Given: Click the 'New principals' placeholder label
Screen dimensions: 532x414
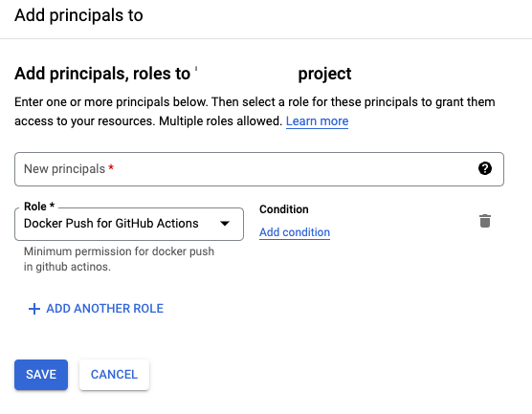Looking at the screenshot, I should 64,169.
